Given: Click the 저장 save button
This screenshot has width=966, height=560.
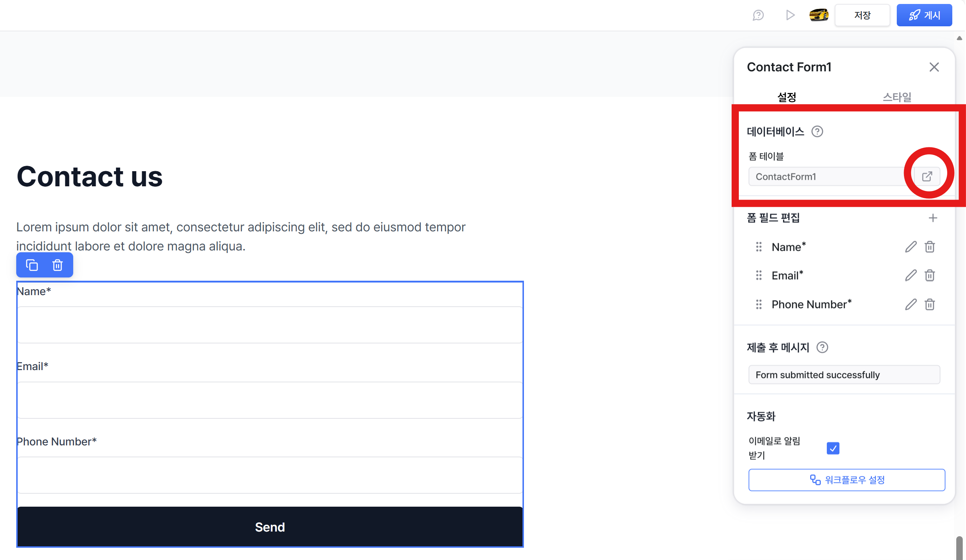Looking at the screenshot, I should pos(862,15).
